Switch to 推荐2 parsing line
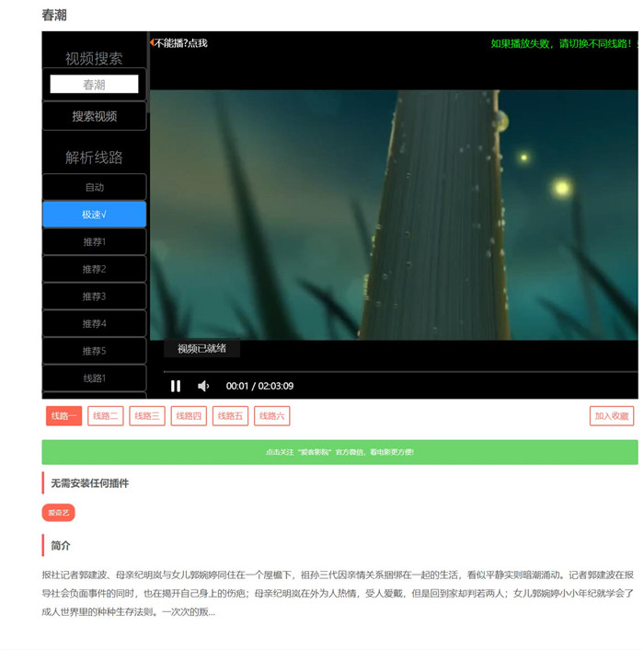 [95, 269]
